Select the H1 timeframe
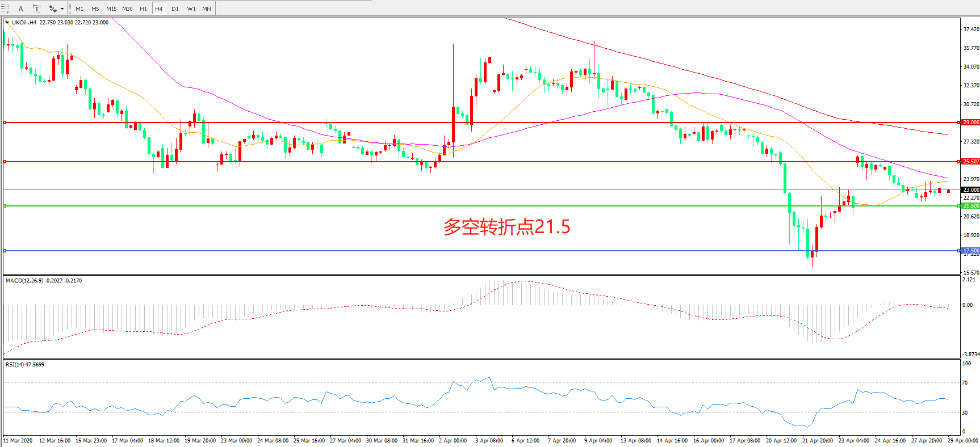 point(143,9)
